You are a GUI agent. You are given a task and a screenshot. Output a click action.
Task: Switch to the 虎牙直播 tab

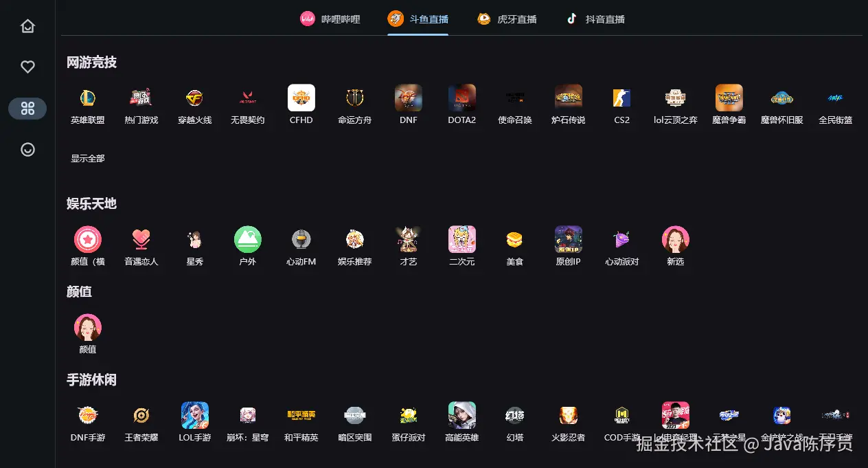(507, 19)
